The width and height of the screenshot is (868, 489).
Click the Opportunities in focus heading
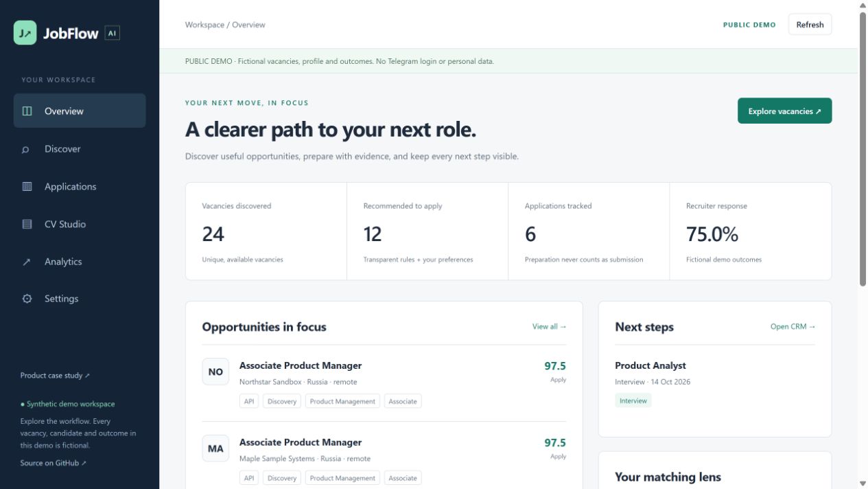click(264, 327)
